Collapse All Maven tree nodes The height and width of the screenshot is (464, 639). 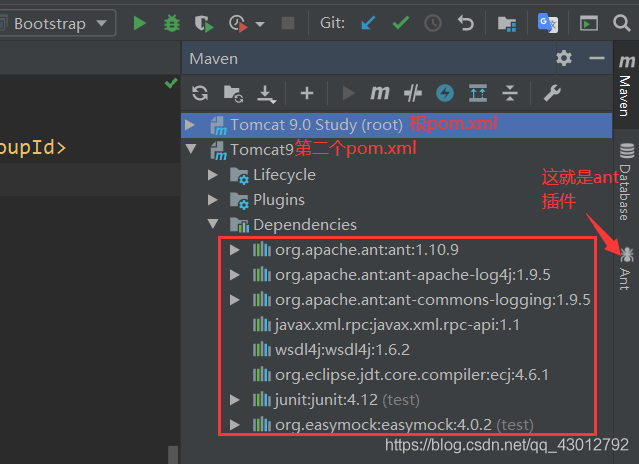tap(510, 93)
